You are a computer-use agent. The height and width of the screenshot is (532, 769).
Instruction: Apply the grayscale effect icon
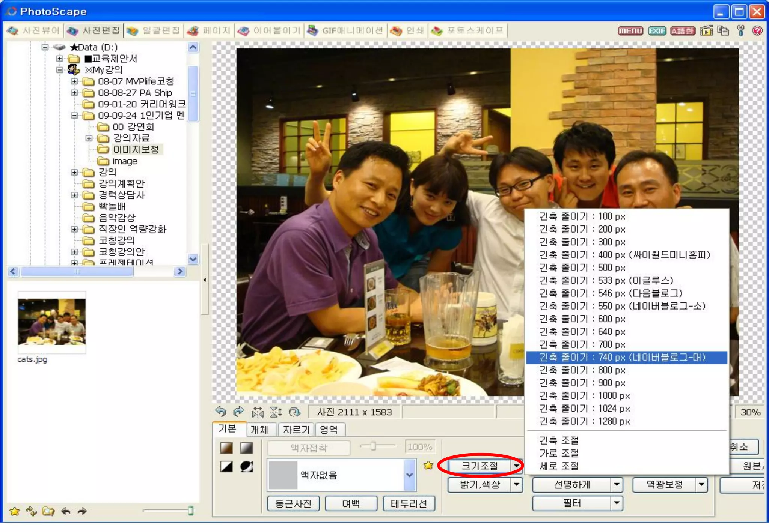pos(246,448)
